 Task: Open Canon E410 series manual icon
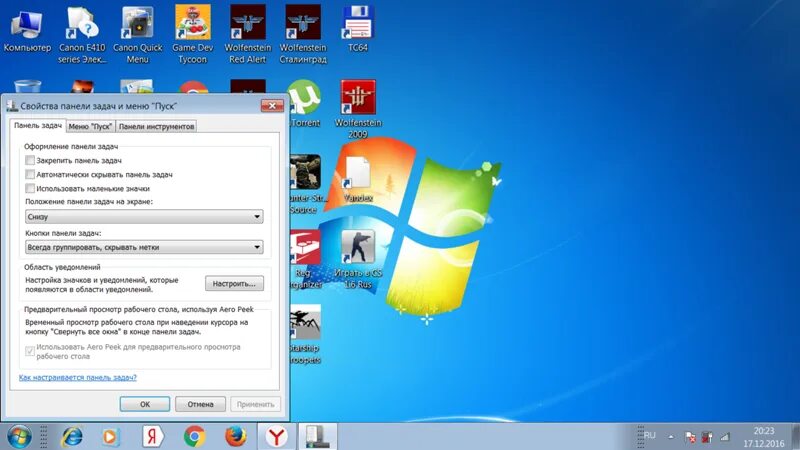(x=82, y=34)
